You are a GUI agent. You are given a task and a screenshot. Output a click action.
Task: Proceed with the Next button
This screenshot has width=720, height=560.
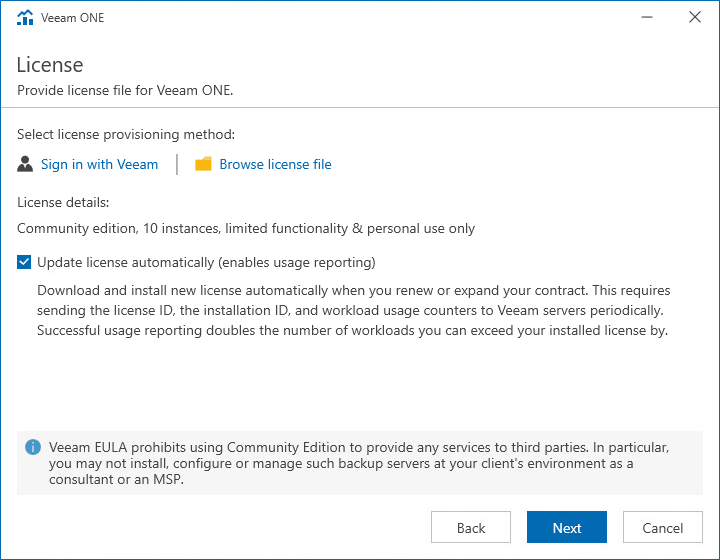click(567, 528)
